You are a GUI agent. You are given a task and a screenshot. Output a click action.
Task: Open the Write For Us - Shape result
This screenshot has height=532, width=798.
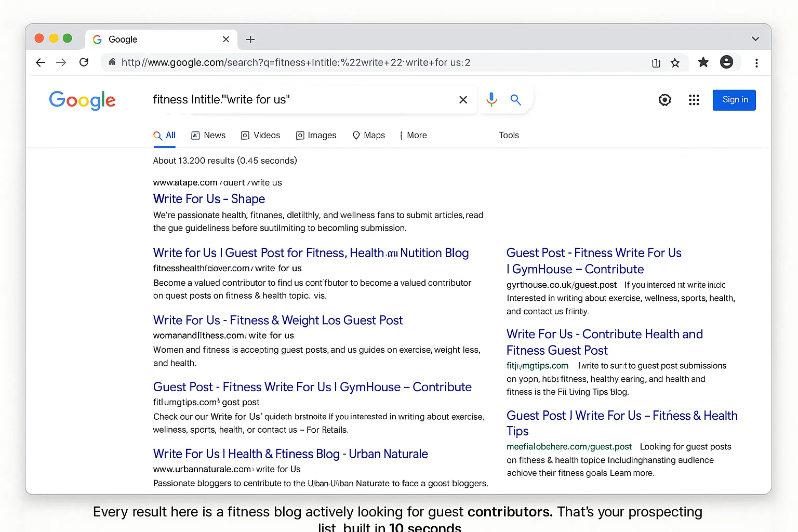[x=209, y=199]
